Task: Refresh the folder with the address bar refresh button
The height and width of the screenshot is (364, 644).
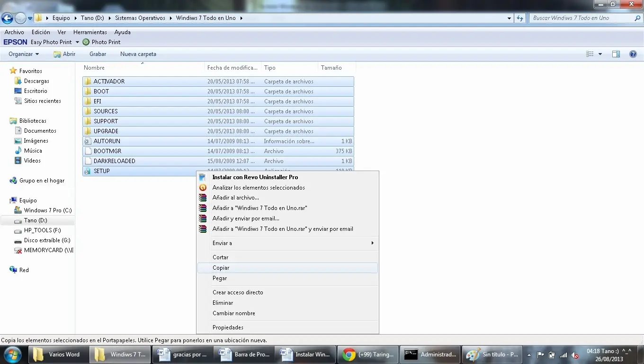Action: pos(520,18)
